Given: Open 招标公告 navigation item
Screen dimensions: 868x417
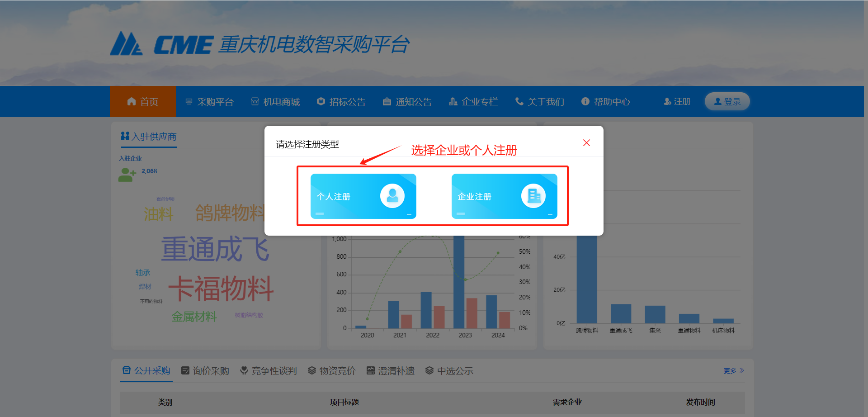Looking at the screenshot, I should click(x=342, y=102).
